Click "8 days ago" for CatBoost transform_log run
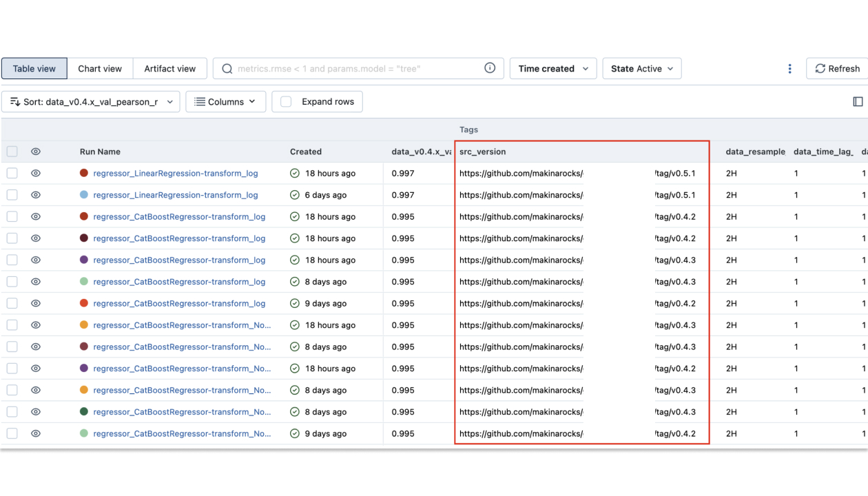The width and height of the screenshot is (868, 496). click(x=327, y=282)
